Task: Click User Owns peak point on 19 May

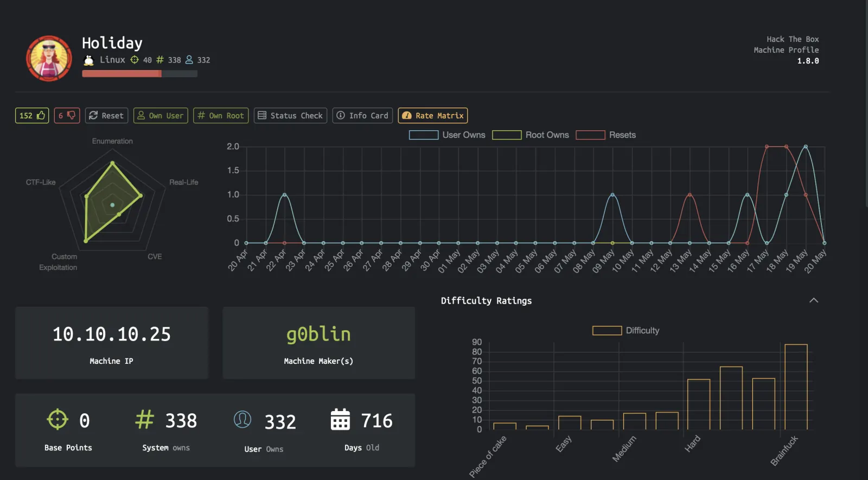Action: coord(806,147)
